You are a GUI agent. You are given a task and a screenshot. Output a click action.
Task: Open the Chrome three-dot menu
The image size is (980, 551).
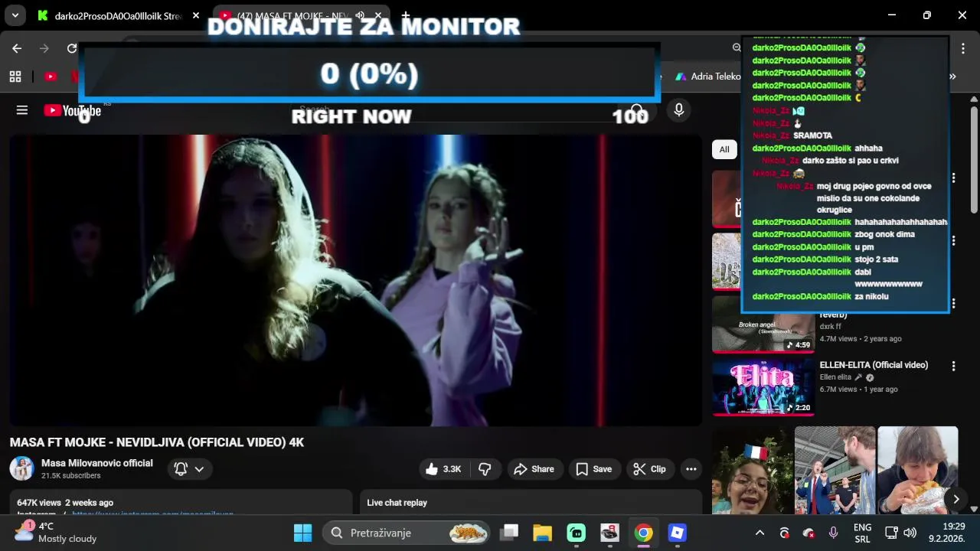(x=963, y=48)
